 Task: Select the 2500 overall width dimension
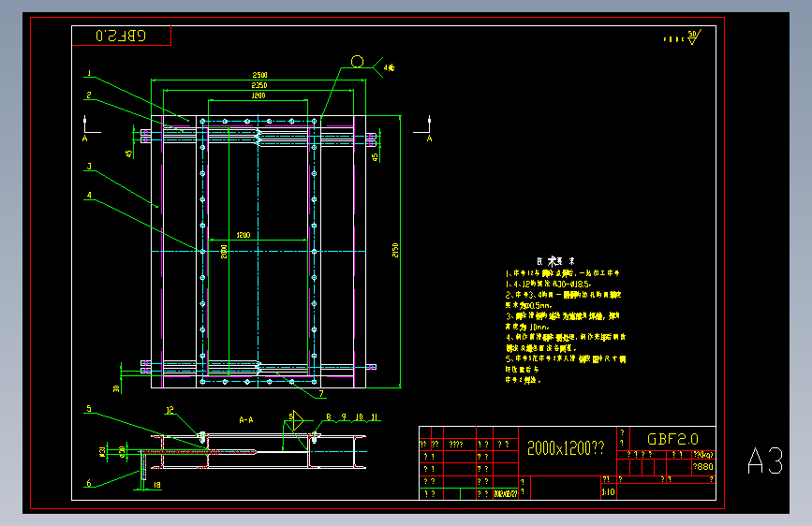point(259,75)
